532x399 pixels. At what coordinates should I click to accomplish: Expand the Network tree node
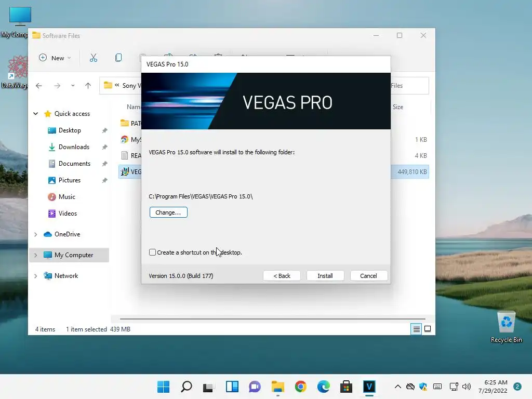point(36,276)
